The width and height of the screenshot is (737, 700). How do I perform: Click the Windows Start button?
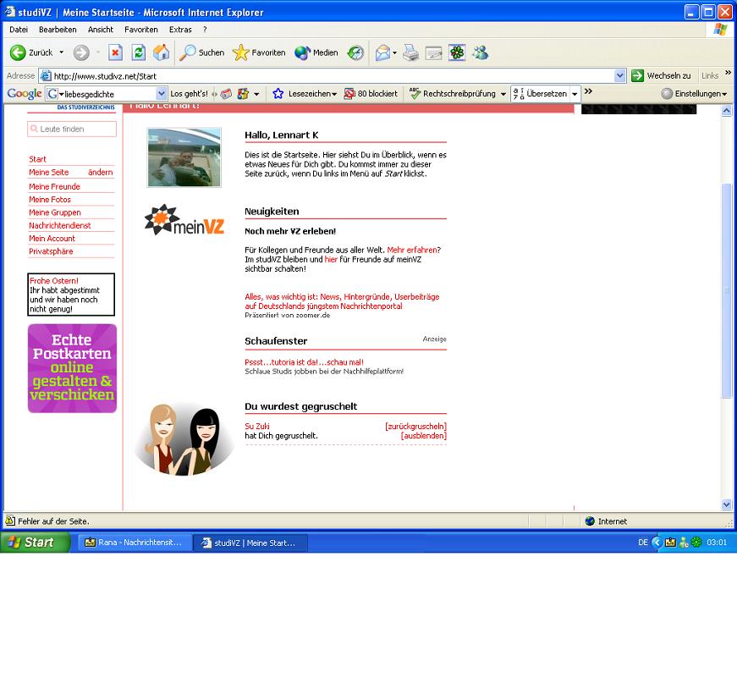(36, 543)
